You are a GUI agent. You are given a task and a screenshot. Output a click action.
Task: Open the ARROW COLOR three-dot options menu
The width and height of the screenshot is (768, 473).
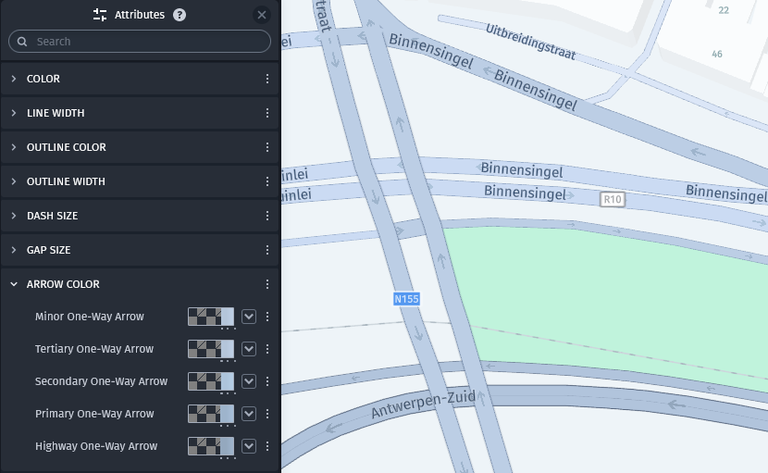tap(267, 284)
